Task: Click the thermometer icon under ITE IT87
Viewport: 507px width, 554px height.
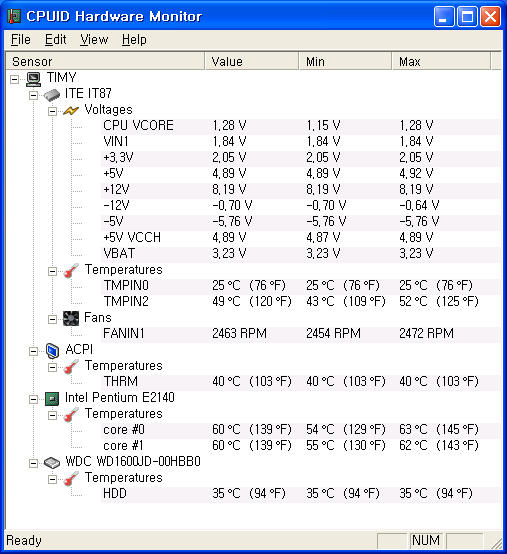Action: (x=71, y=271)
